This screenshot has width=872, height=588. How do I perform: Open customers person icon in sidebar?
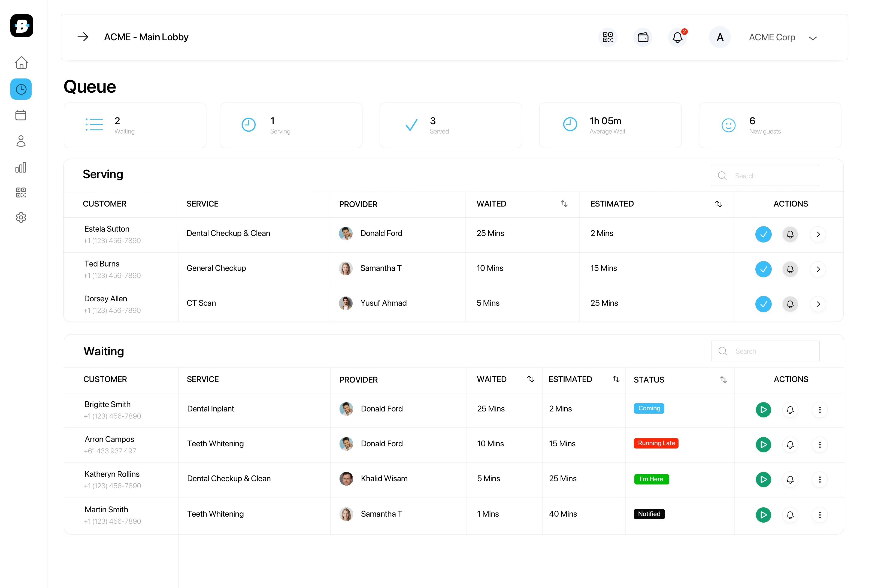point(21,141)
